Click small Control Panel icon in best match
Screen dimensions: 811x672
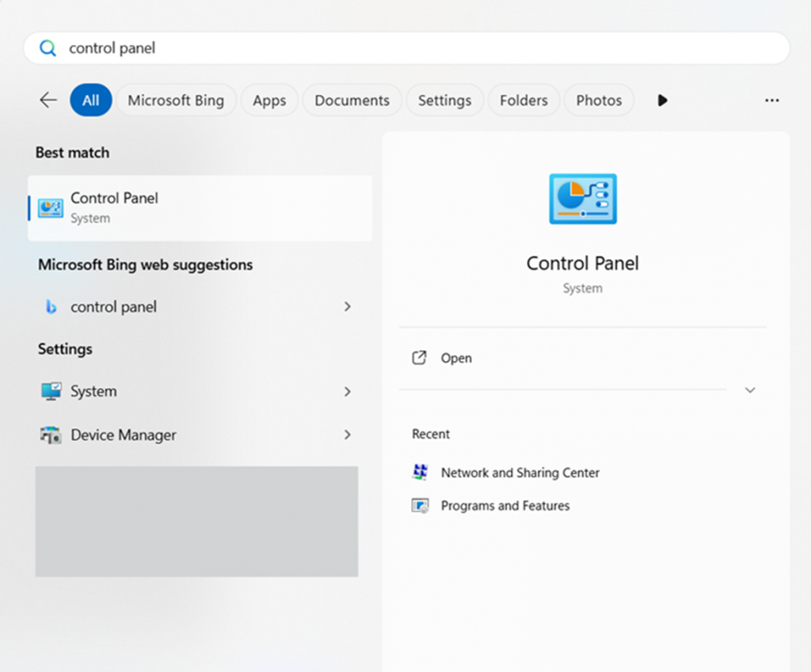[51, 208]
